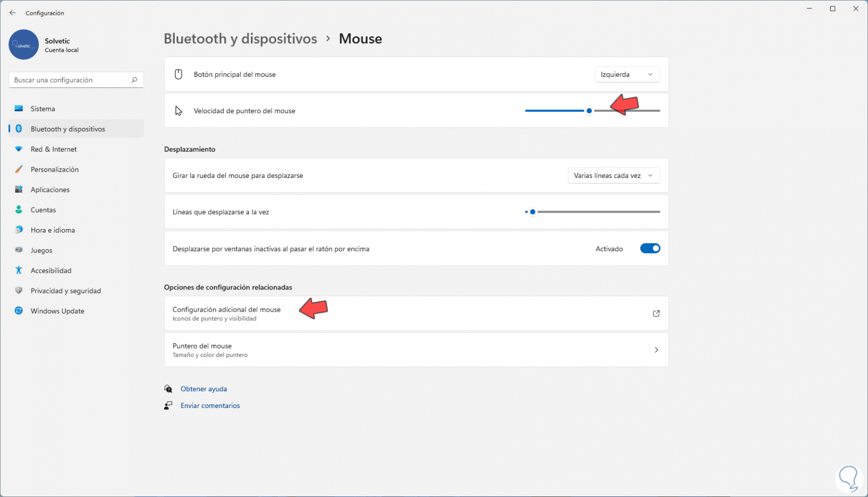Open the Windows Update icon
Screen dimensions: 868x497
(x=19, y=311)
